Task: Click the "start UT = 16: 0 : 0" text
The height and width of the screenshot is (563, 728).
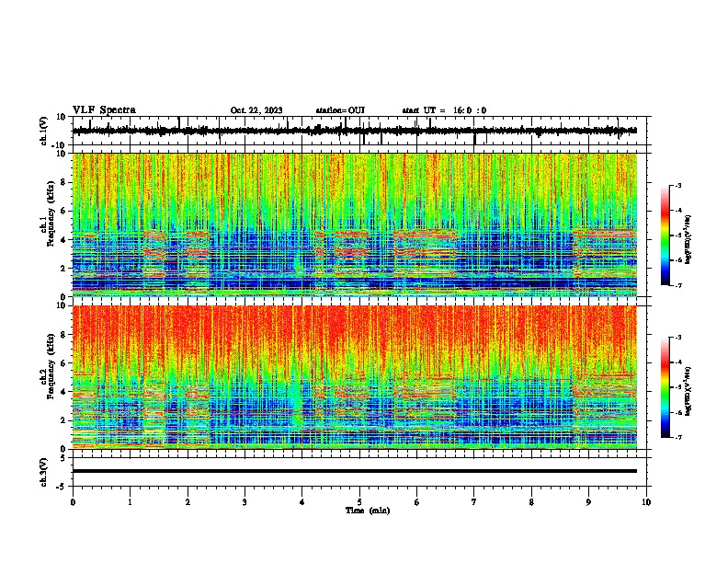Action: tap(444, 110)
